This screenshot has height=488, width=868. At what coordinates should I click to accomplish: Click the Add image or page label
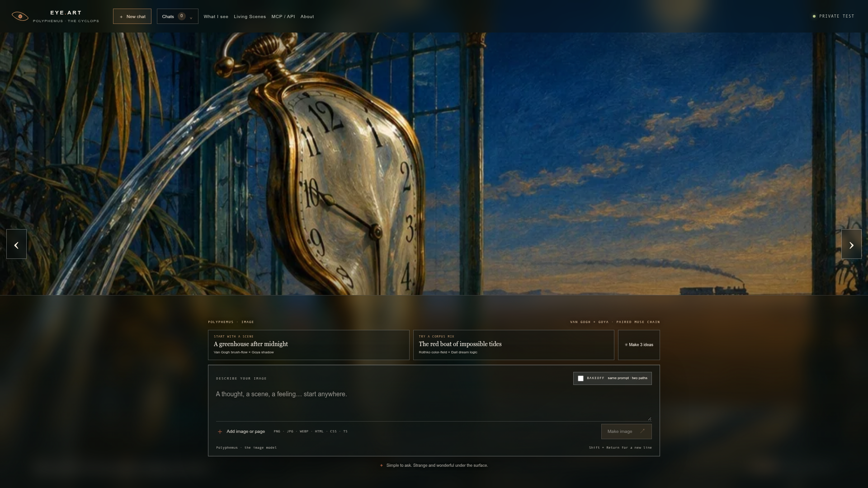[245, 432]
